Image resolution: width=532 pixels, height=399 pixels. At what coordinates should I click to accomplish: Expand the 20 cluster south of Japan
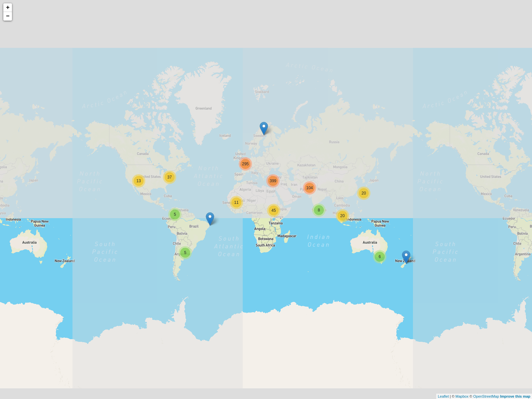pos(364,193)
